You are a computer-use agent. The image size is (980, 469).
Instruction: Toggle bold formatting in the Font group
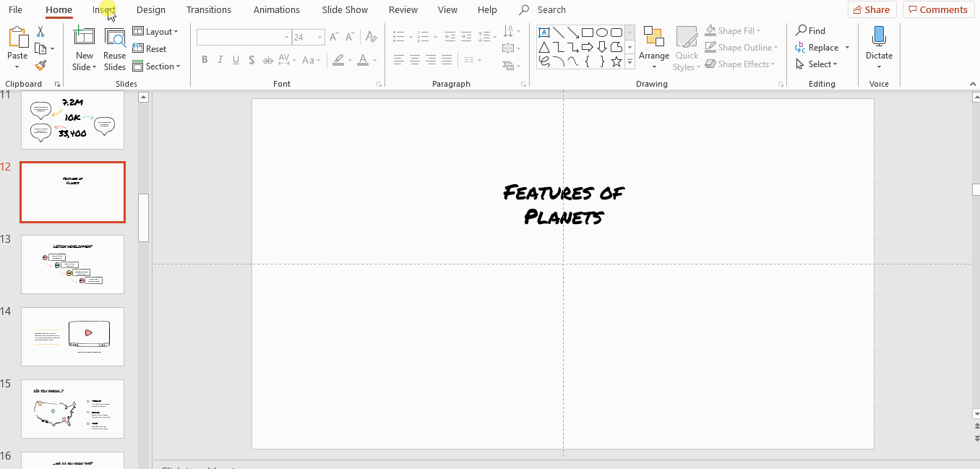click(205, 59)
